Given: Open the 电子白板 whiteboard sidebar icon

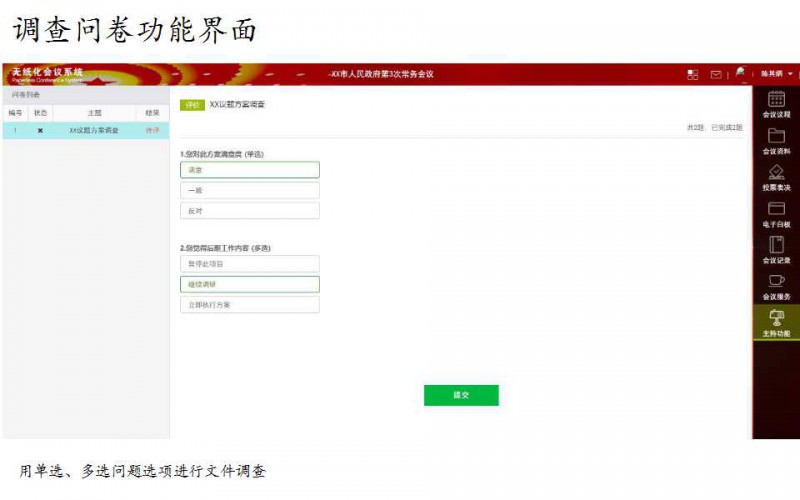Looking at the screenshot, I should coord(776,214).
